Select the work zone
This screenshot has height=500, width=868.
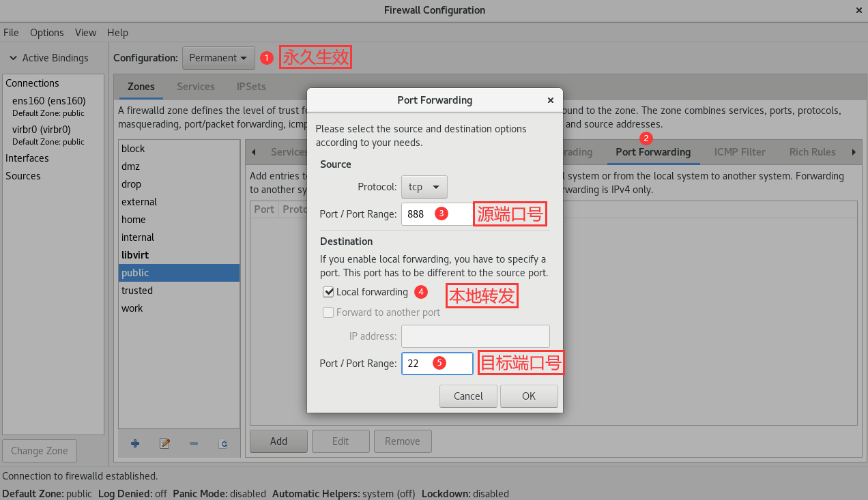(x=179, y=308)
